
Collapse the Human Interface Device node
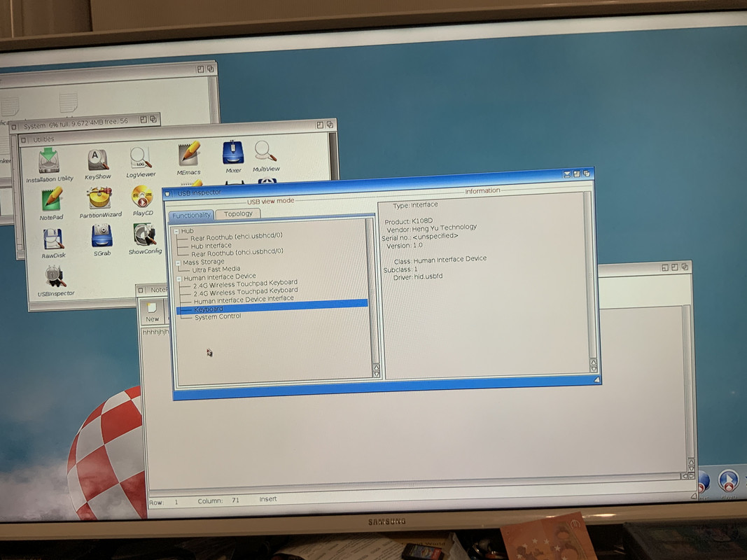point(179,279)
